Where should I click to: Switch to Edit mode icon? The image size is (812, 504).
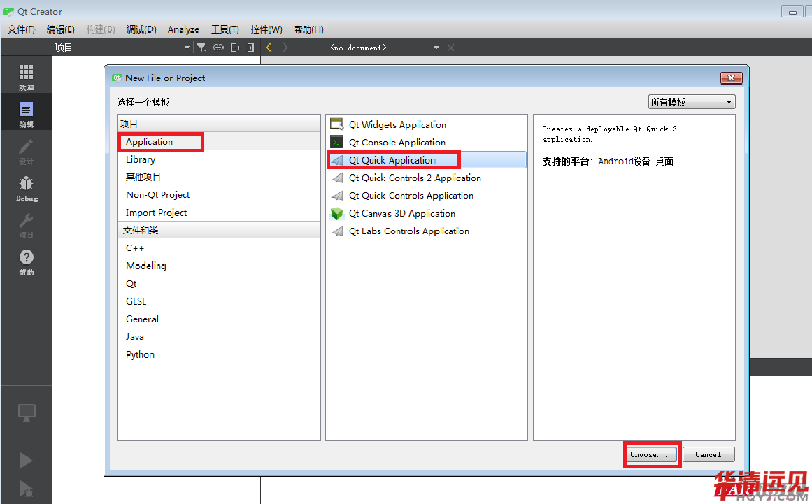click(x=26, y=114)
